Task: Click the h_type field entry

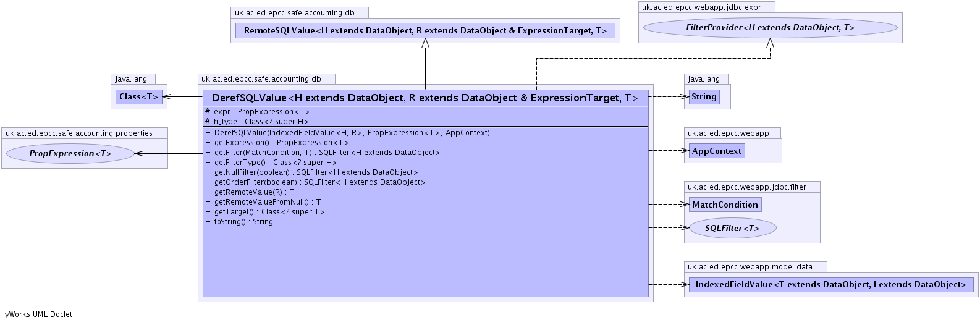Action: (261, 122)
